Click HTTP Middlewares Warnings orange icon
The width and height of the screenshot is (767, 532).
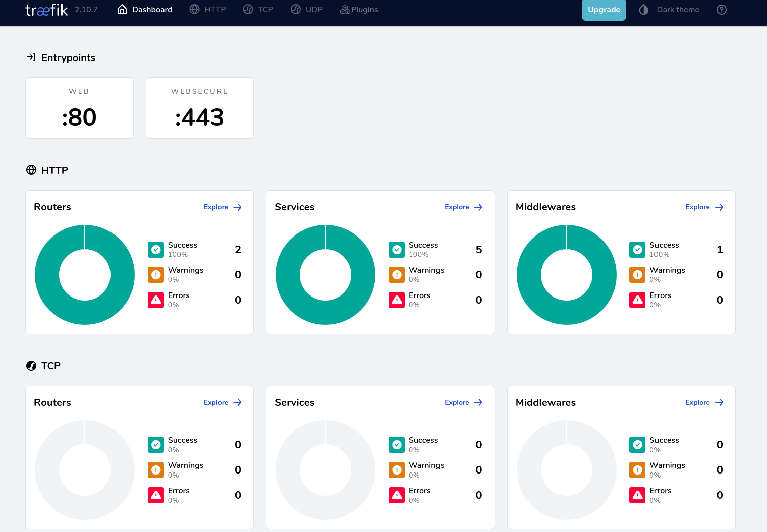638,275
